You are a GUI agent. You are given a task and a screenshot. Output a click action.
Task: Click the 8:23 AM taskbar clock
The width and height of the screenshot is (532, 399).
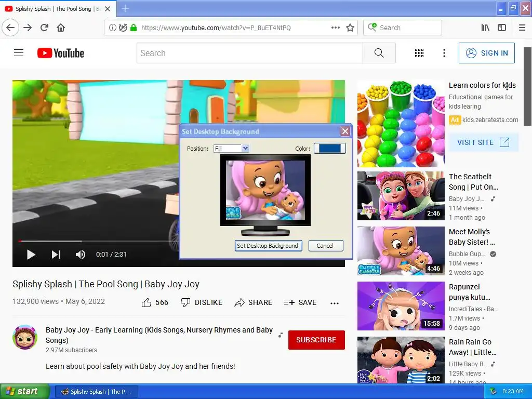tap(513, 392)
